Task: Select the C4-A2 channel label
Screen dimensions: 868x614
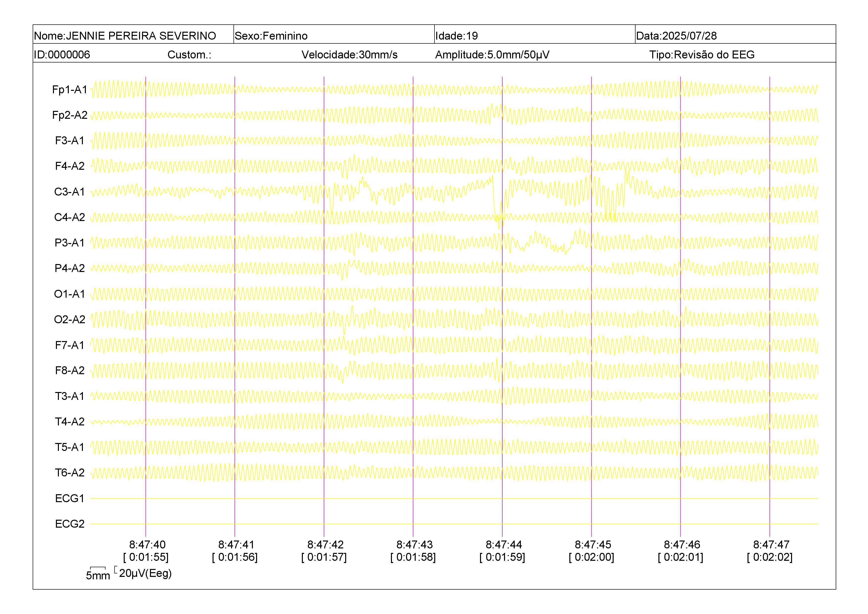Action: [x=70, y=217]
